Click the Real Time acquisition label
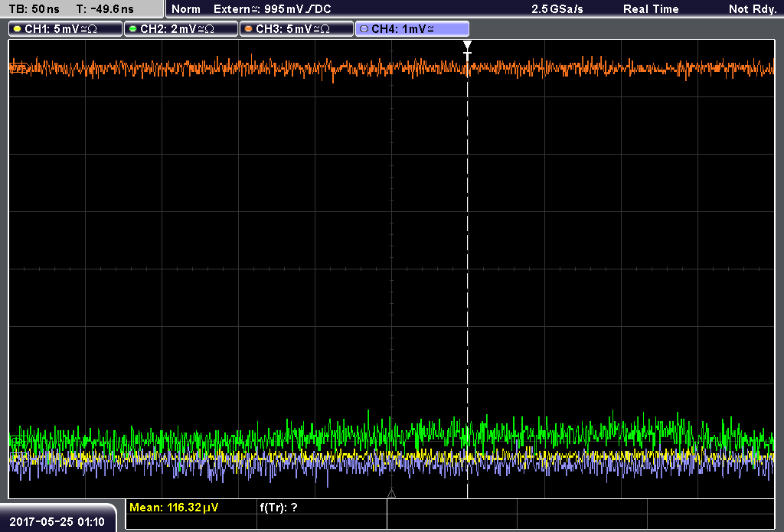This screenshot has height=532, width=784. 651,9
